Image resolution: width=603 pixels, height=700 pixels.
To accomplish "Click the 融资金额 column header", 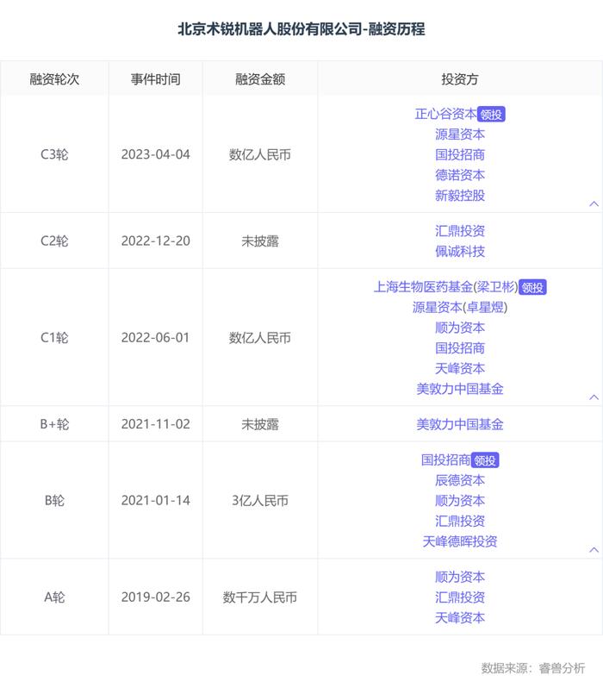I will click(260, 79).
